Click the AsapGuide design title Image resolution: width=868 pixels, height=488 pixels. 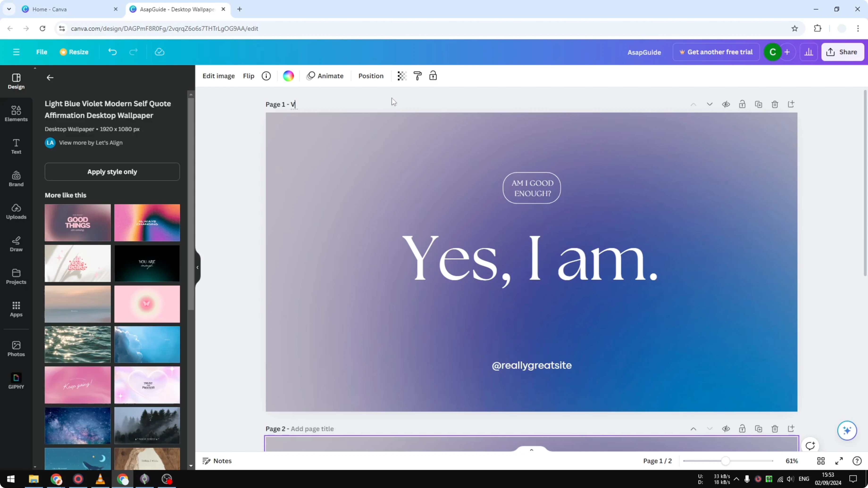pos(644,52)
